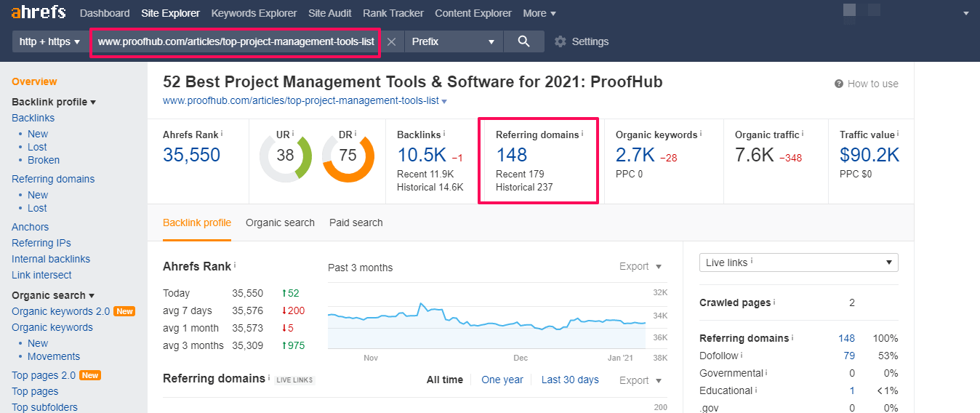This screenshot has width=980, height=413.
Task: Click the URL input field
Action: click(235, 41)
